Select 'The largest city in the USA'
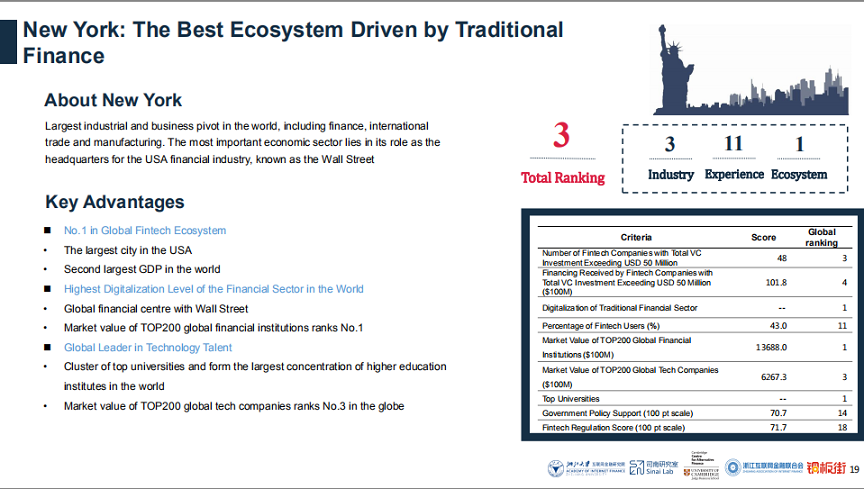864x489 pixels. [128, 250]
